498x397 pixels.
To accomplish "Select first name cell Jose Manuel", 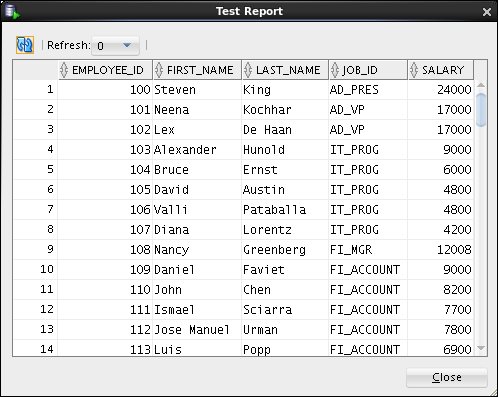I will click(x=197, y=330).
